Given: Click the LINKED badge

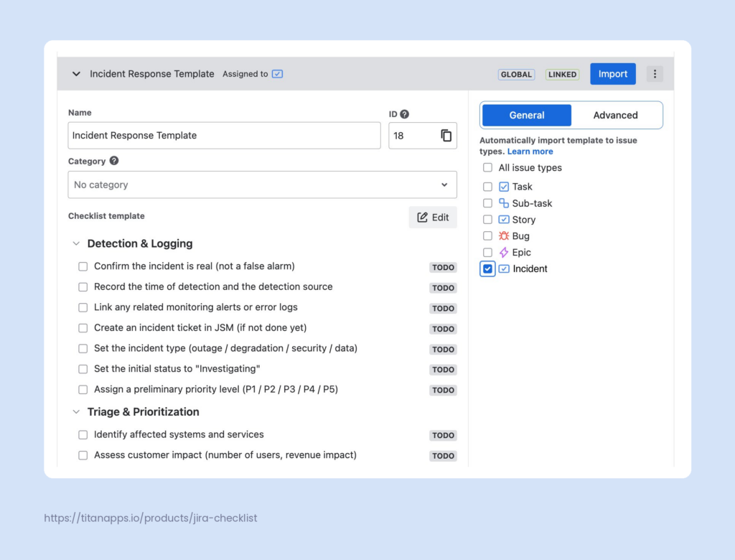Looking at the screenshot, I should (562, 75).
